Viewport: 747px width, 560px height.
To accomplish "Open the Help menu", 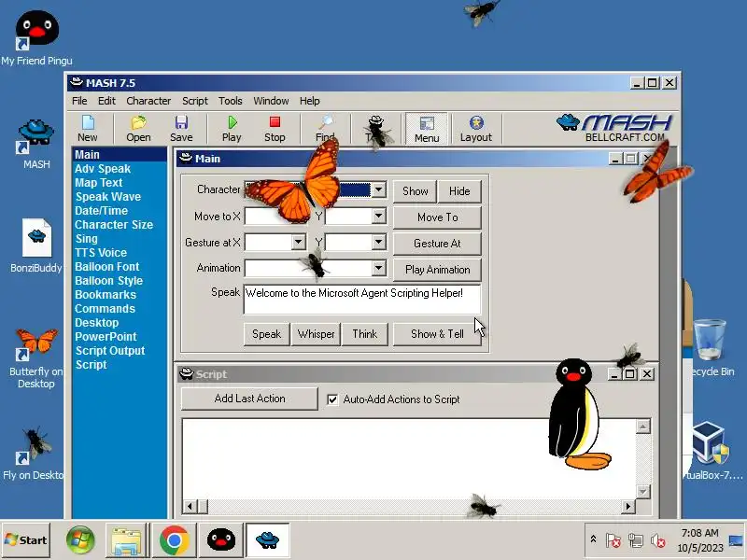I will (310, 101).
